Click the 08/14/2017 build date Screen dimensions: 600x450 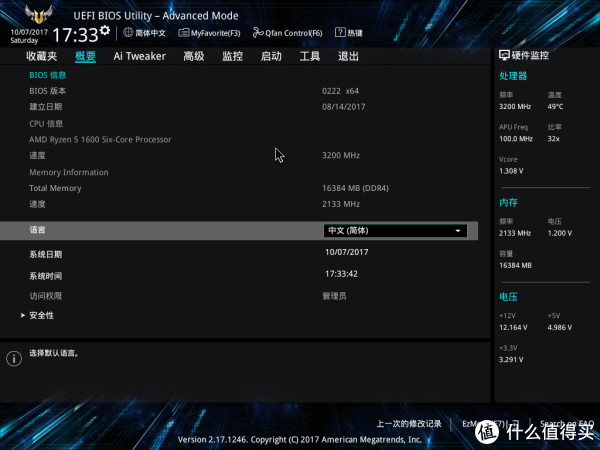[344, 107]
